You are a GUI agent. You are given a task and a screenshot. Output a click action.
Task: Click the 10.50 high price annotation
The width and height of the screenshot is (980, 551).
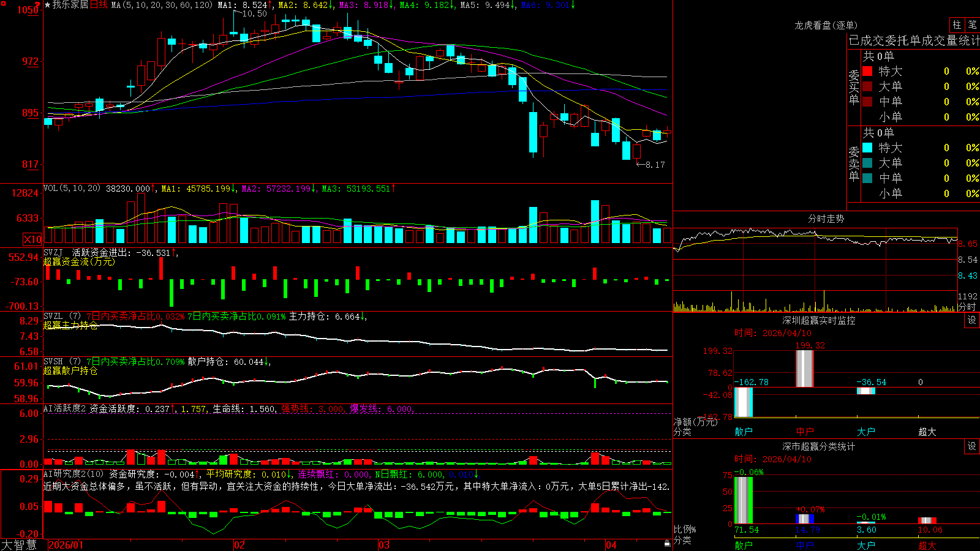254,13
